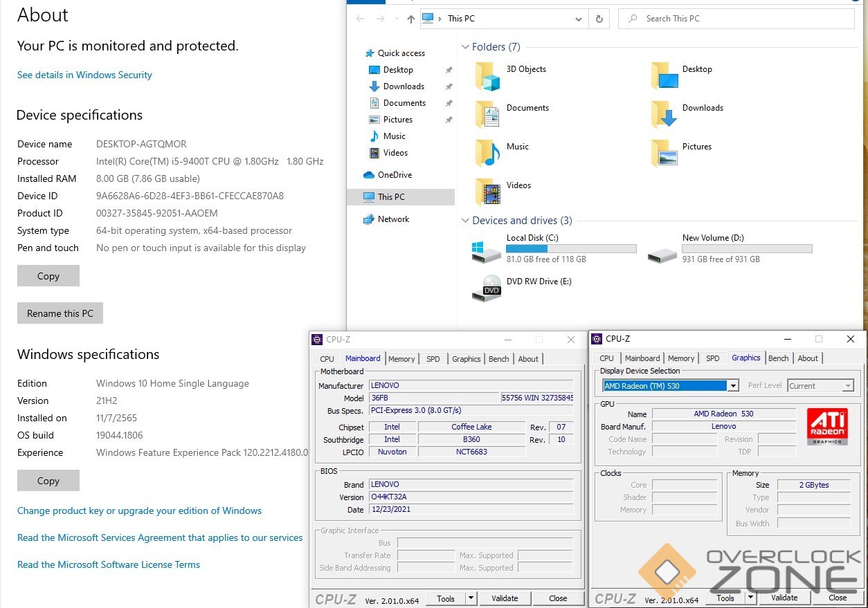The image size is (868, 608).
Task: Expand the address bar history dropdown
Action: coord(579,19)
